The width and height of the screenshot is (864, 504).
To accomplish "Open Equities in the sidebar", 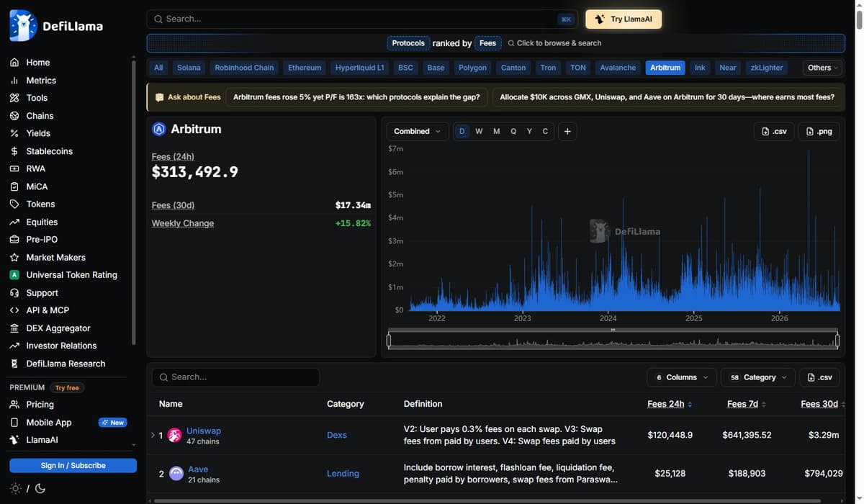I will [x=42, y=222].
